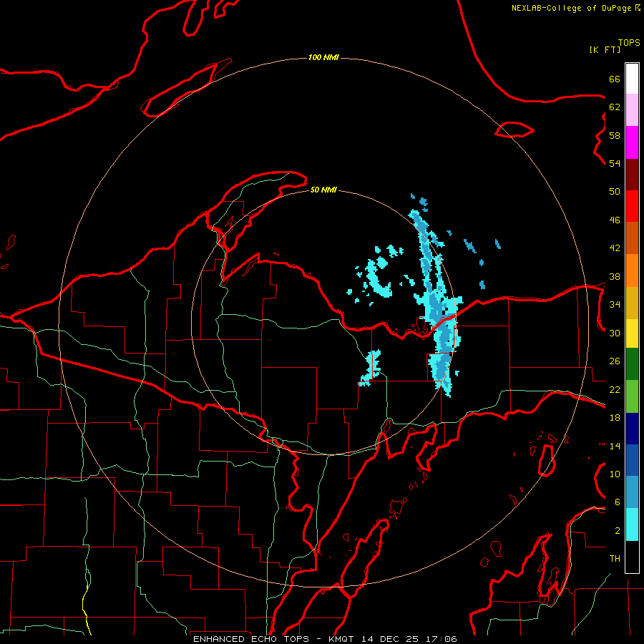Click the navy swatch between 18 and 14
The image size is (644, 644).
click(x=632, y=429)
